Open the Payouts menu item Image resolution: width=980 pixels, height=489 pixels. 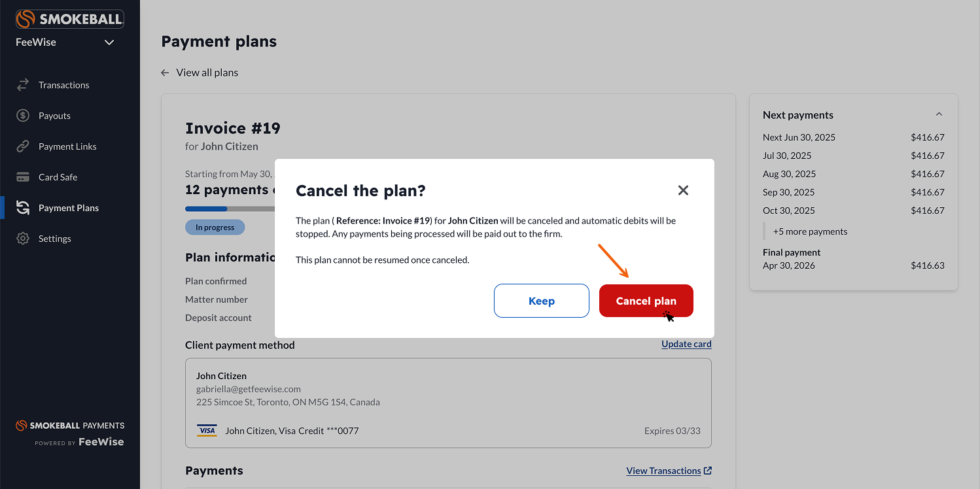point(54,116)
